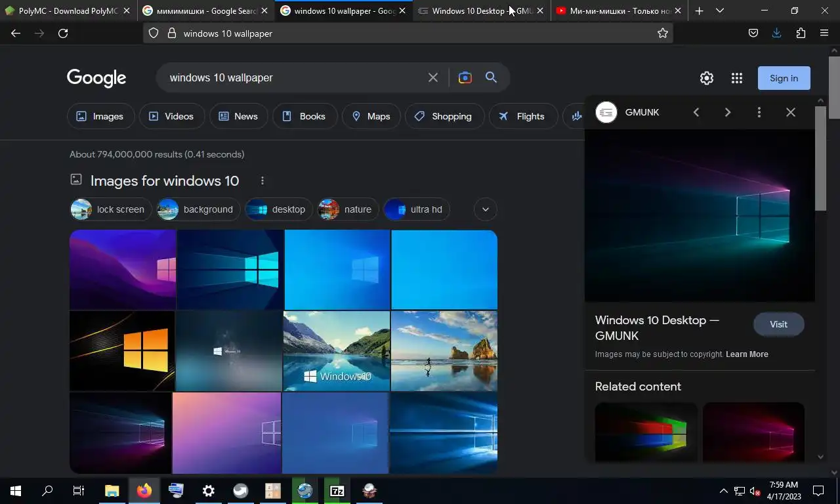Open Task View on taskbar
The width and height of the screenshot is (840, 504).
(x=79, y=491)
